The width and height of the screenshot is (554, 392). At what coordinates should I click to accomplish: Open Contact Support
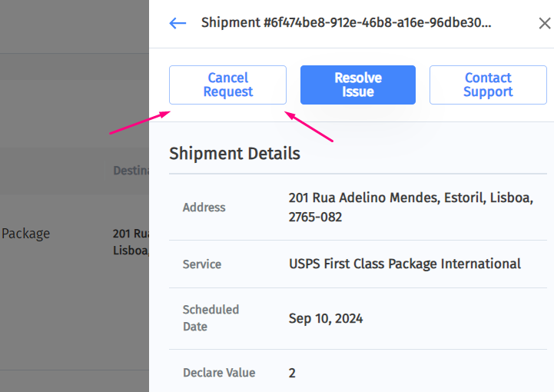click(488, 85)
